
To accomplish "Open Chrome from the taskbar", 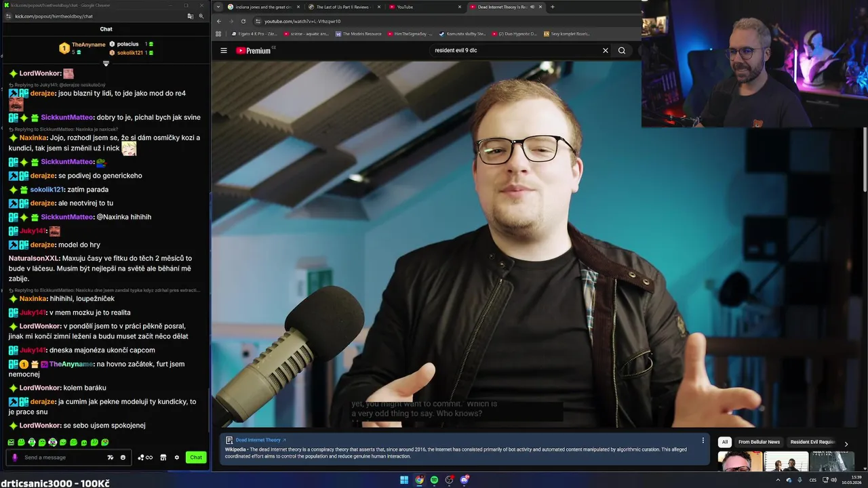I will click(x=419, y=480).
